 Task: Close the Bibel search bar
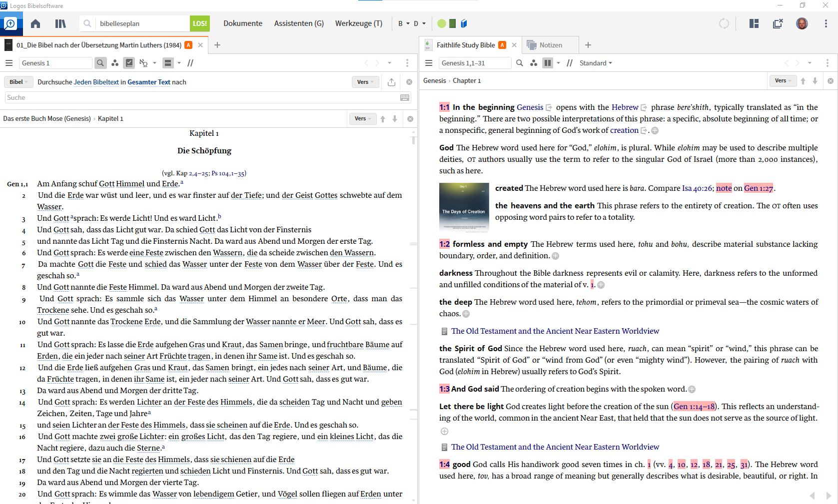(409, 82)
